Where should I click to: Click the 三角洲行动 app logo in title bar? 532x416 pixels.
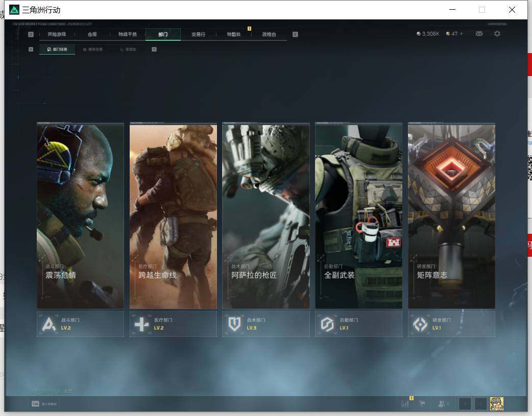(14, 10)
